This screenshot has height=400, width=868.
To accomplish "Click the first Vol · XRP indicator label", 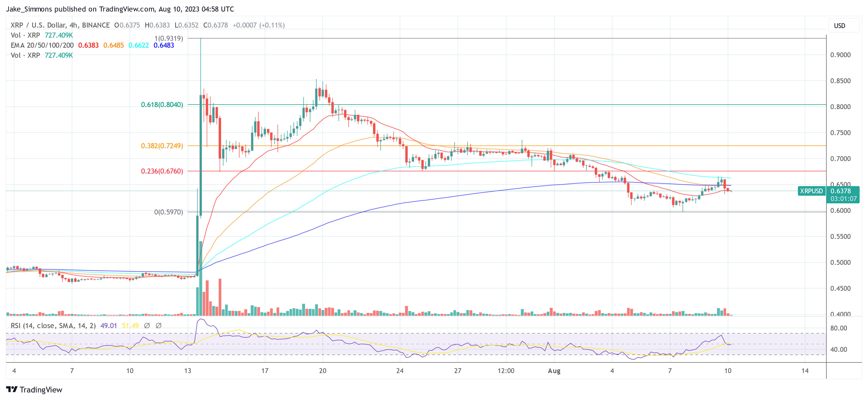I will tap(25, 35).
